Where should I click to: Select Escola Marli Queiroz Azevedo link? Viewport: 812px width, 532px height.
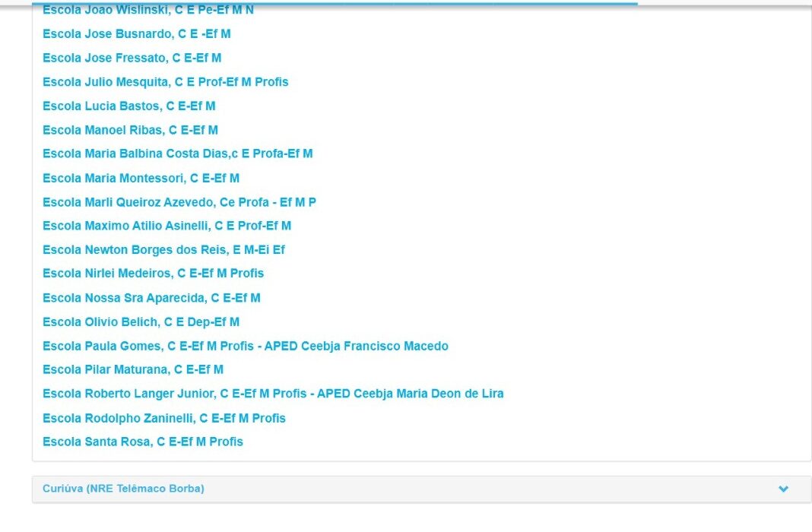coord(179,202)
